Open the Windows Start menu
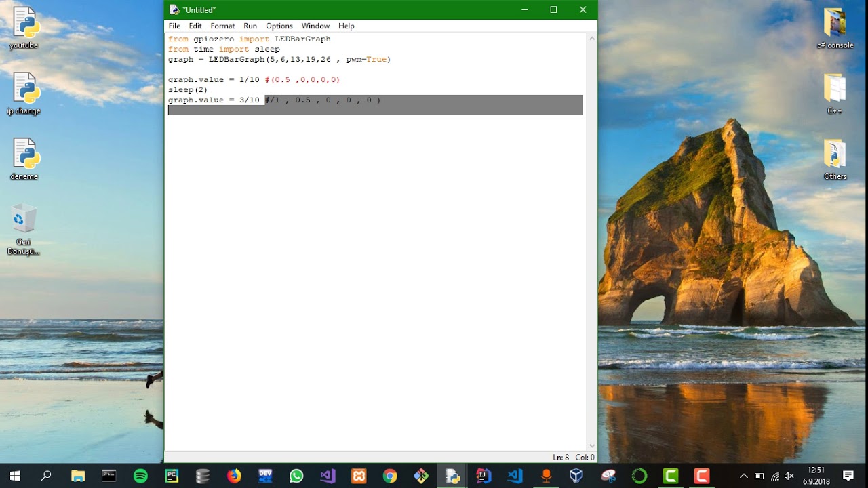The width and height of the screenshot is (868, 488). coord(15,476)
